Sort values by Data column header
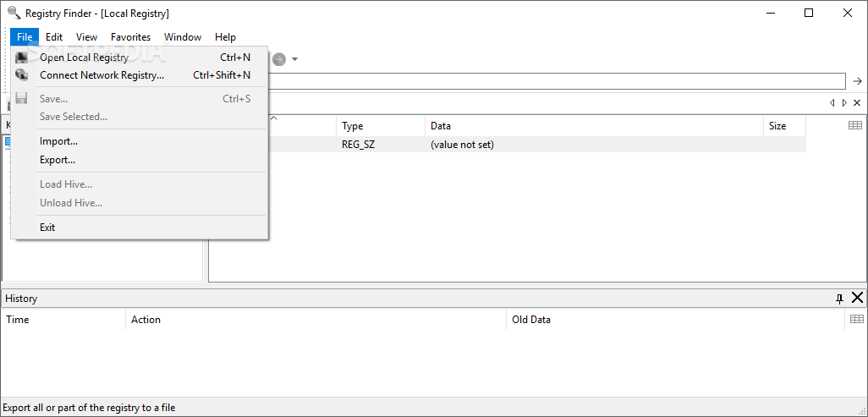The width and height of the screenshot is (868, 417). pyautogui.click(x=594, y=126)
